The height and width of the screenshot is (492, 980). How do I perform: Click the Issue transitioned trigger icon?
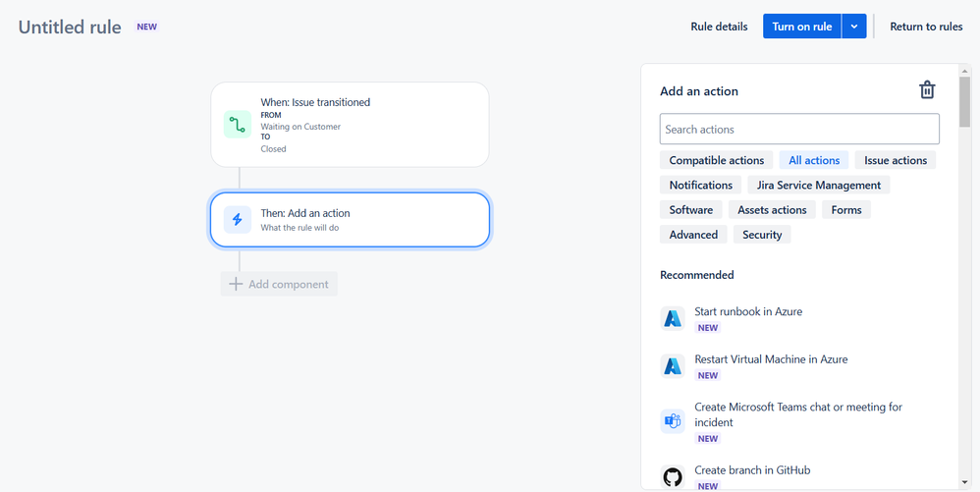(x=238, y=125)
